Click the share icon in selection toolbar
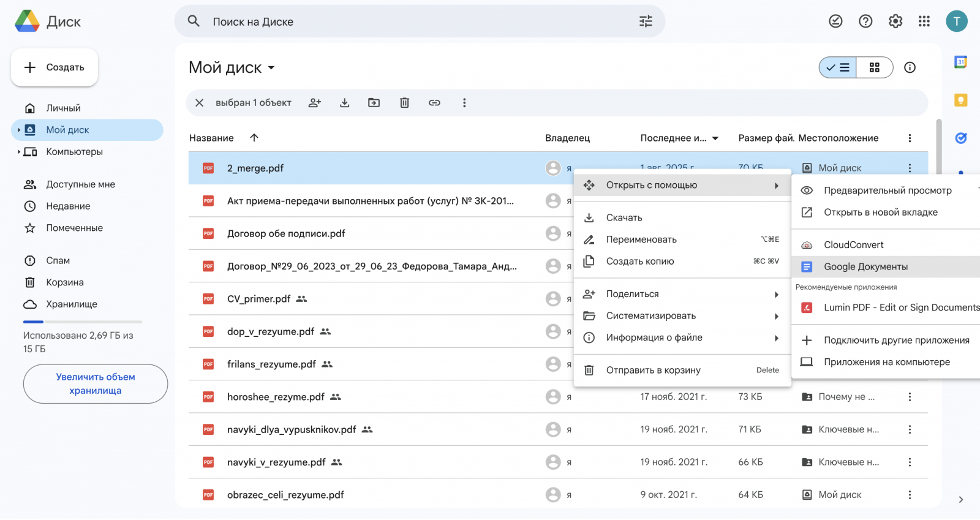Image resolution: width=980 pixels, height=520 pixels. coord(315,103)
